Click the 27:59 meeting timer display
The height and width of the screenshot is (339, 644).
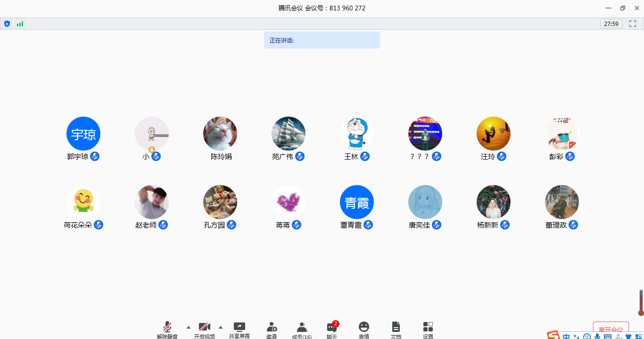(x=611, y=24)
